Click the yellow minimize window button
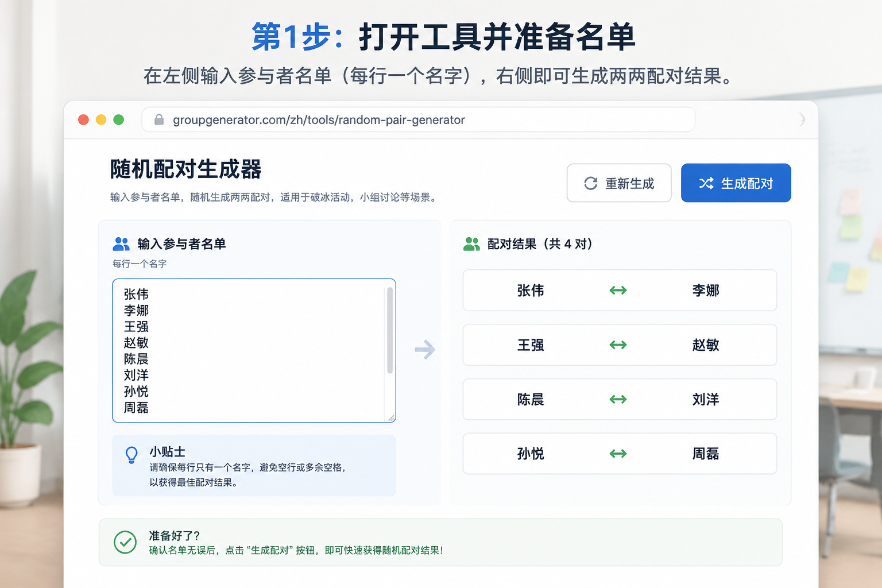The height and width of the screenshot is (588, 882). [x=101, y=119]
